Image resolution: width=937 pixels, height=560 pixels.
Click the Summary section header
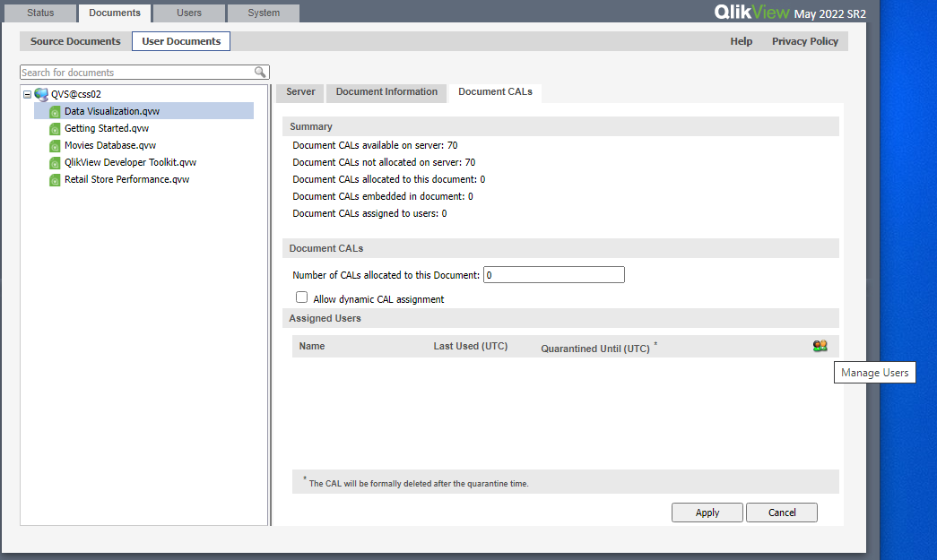[560, 126]
